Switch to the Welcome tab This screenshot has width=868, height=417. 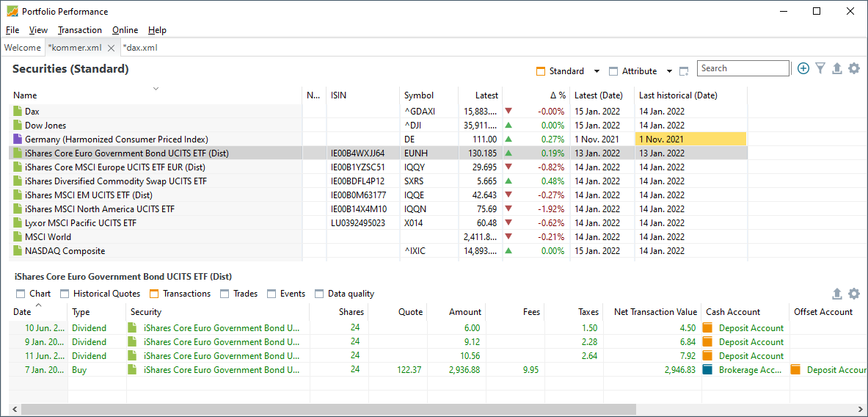(x=22, y=48)
